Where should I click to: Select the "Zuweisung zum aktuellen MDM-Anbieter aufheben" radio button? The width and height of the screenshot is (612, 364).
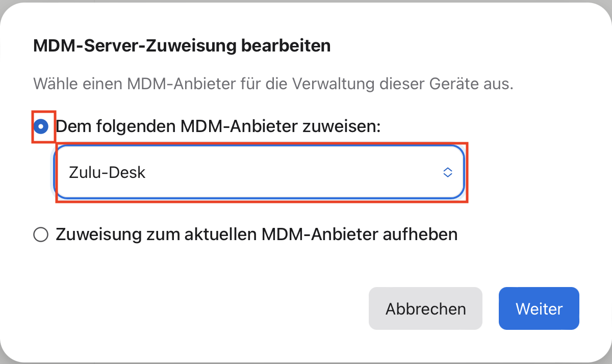tap(40, 235)
